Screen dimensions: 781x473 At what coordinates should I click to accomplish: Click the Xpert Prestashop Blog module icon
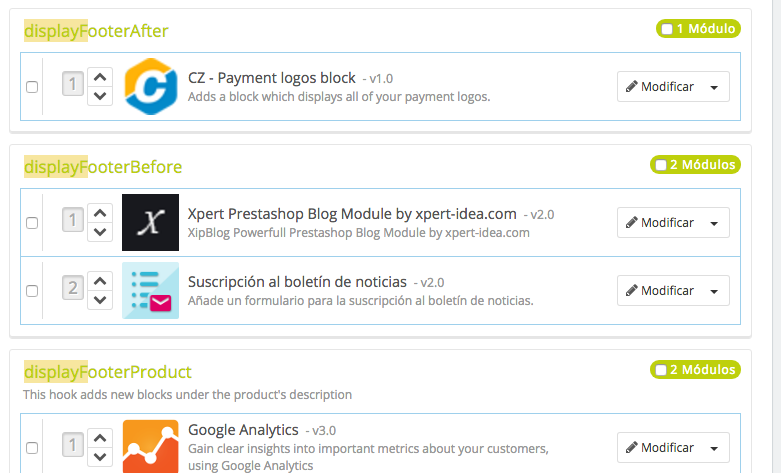(x=151, y=222)
